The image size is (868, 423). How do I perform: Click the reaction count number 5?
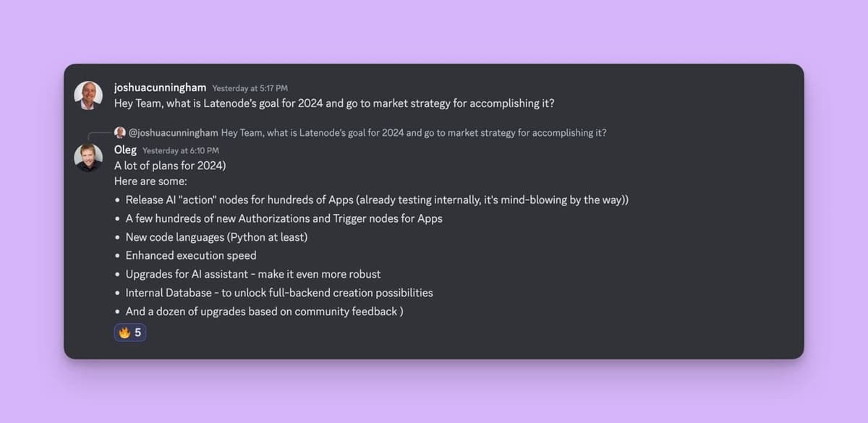[138, 333]
